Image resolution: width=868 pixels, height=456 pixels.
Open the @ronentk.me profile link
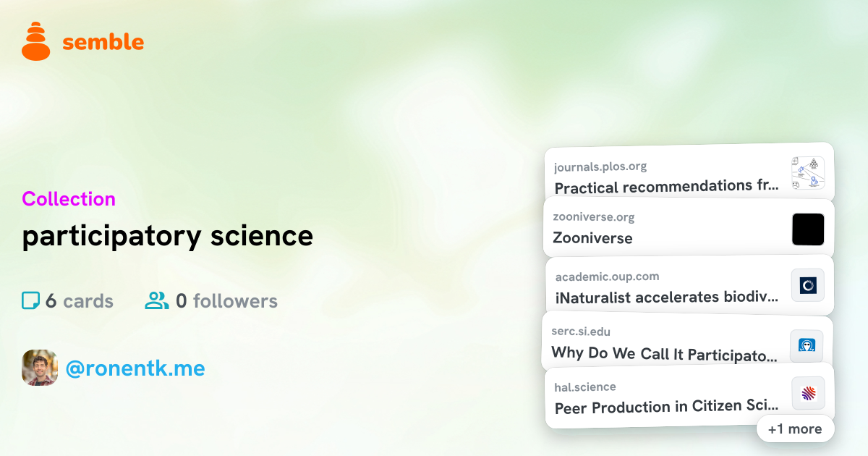[x=135, y=368]
